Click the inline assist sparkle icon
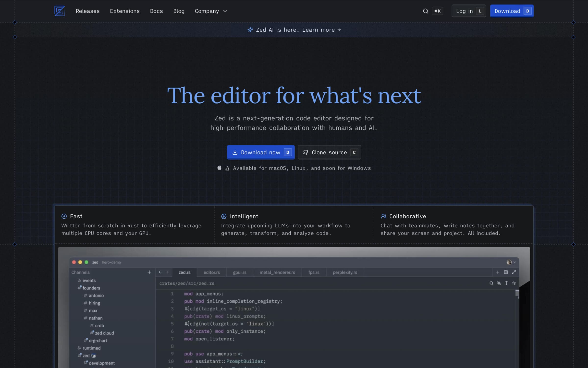This screenshot has height=368, width=588. click(499, 283)
